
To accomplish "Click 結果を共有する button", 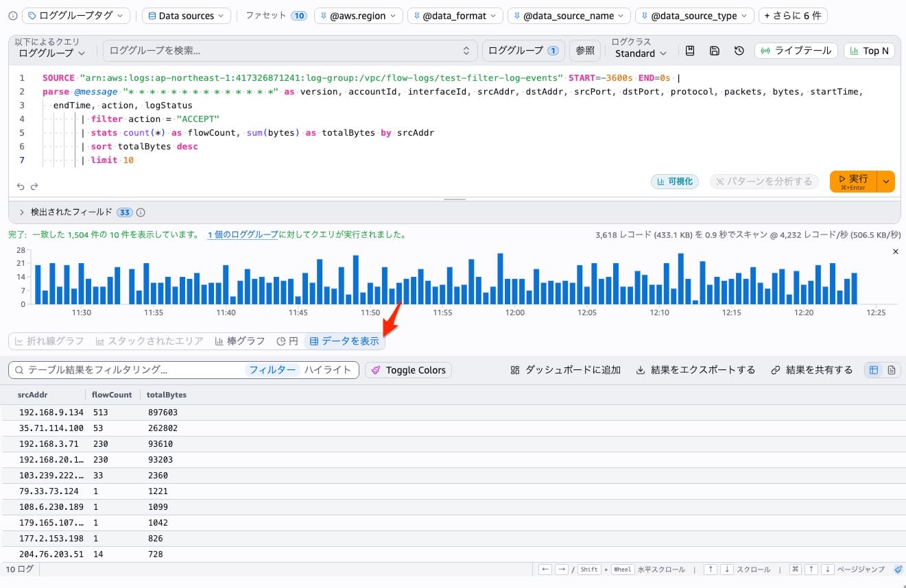I will pos(811,370).
